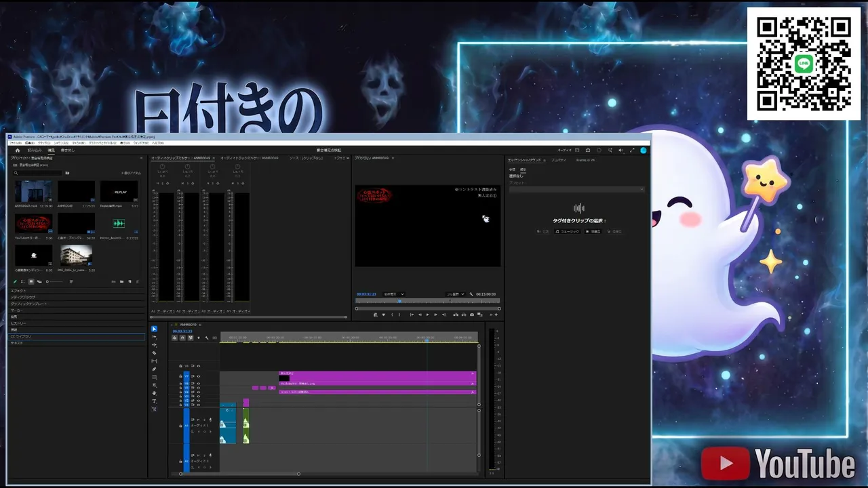Viewport: 868px width, 488px height.
Task: Click the Mark In bracket button
Action: [391, 314]
